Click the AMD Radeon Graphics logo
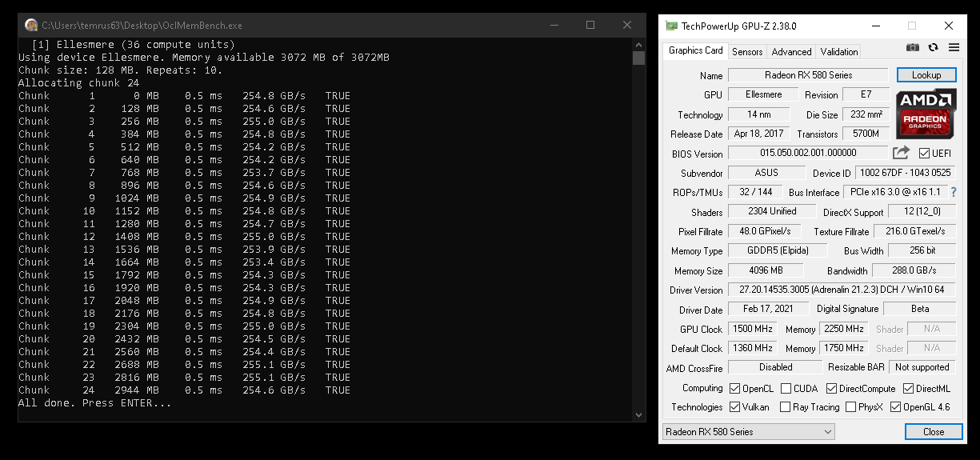980x460 pixels. [926, 113]
